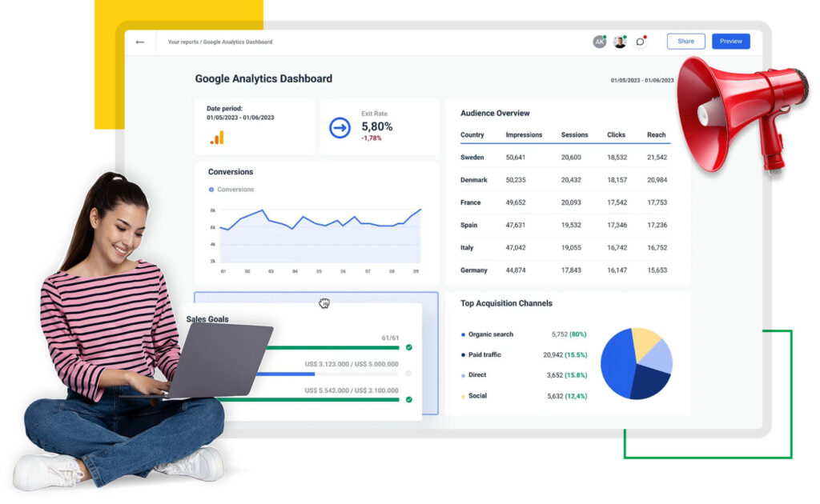Click the hand drag handle above Sales Goals

click(324, 303)
